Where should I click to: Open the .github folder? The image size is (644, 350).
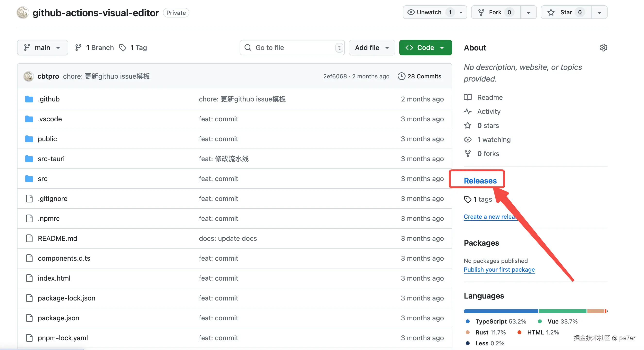(49, 99)
